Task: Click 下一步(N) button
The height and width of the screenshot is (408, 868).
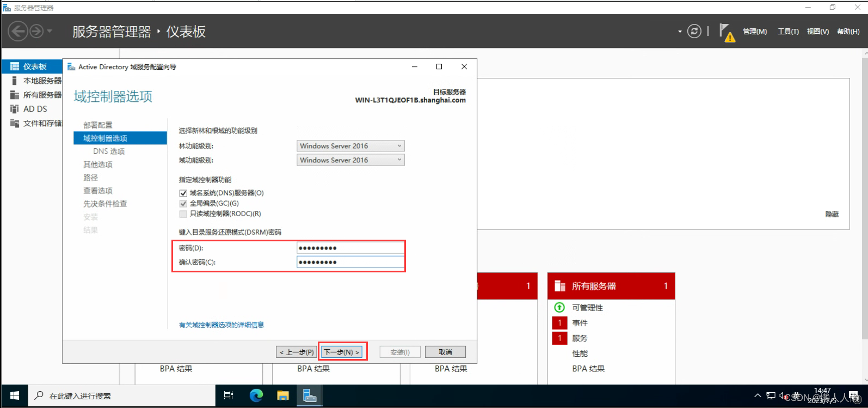Action: (x=342, y=352)
